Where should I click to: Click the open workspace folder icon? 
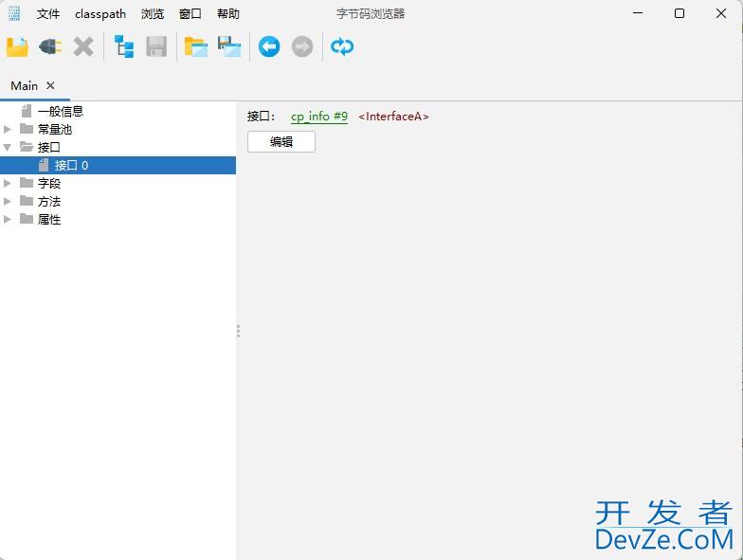(x=196, y=46)
